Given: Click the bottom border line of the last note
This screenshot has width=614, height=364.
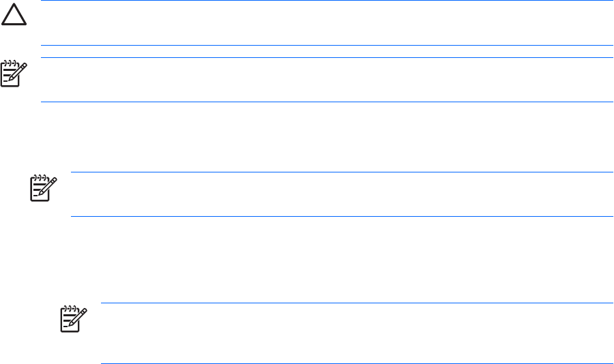Looking at the screenshot, I should [x=356, y=363].
